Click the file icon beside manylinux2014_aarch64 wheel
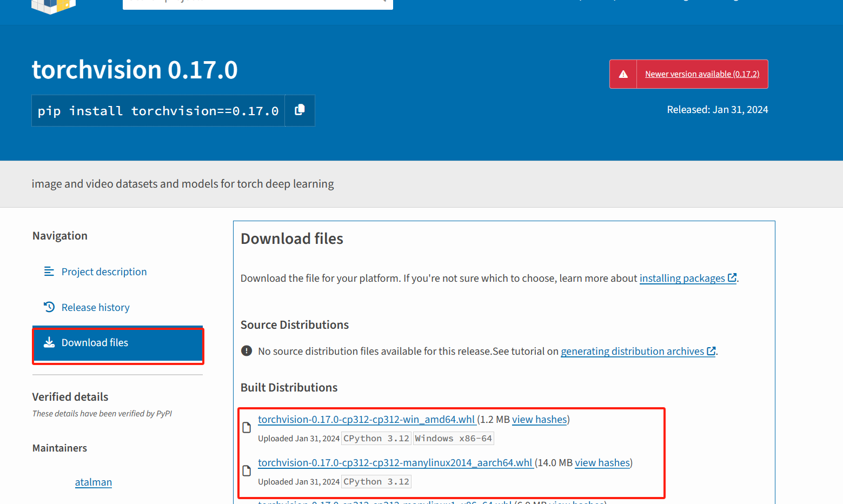 pyautogui.click(x=247, y=471)
